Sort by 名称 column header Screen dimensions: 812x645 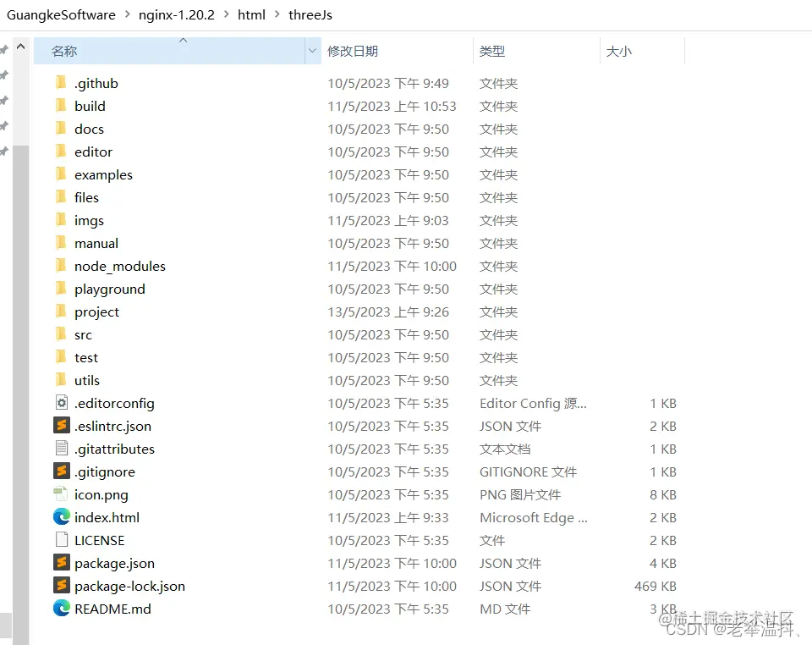click(x=169, y=51)
